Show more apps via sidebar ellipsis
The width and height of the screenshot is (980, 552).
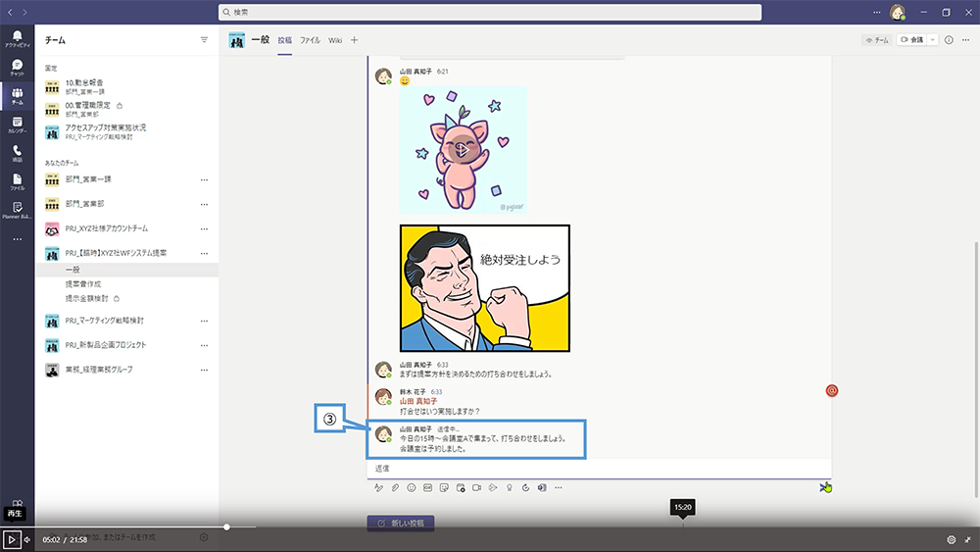[x=17, y=239]
